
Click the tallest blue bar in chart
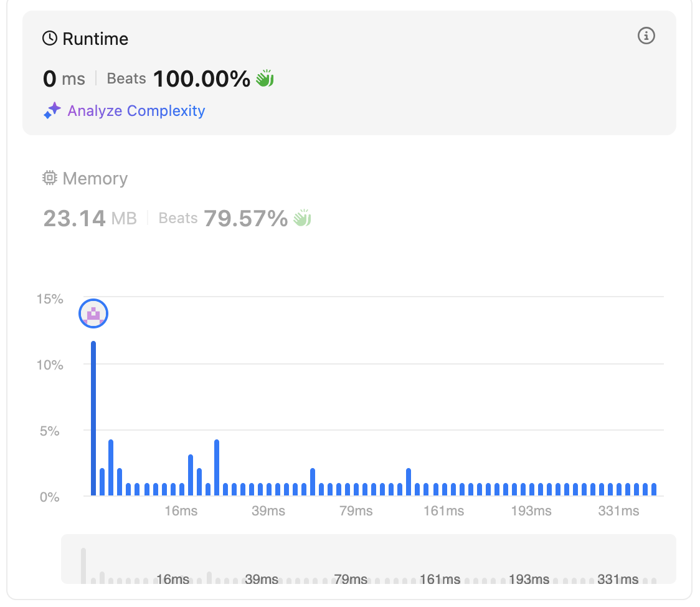93,418
